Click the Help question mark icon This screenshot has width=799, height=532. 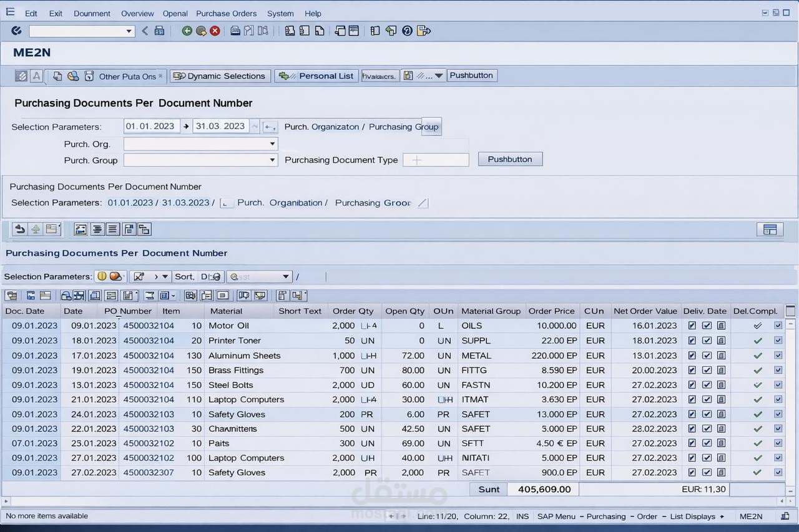pos(407,31)
